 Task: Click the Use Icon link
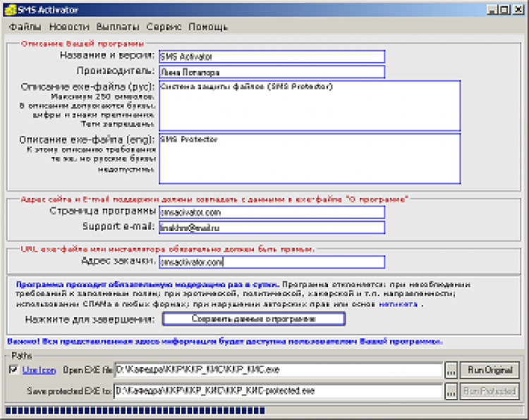[39, 370]
